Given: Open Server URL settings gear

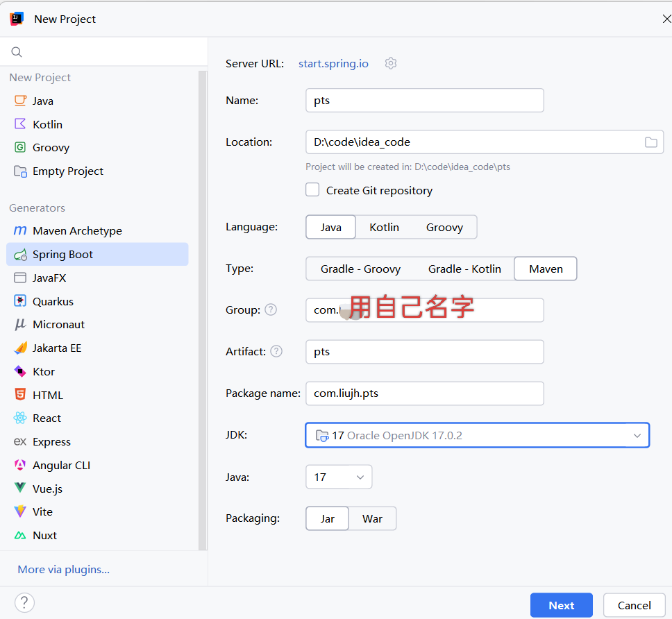Looking at the screenshot, I should tap(390, 63).
